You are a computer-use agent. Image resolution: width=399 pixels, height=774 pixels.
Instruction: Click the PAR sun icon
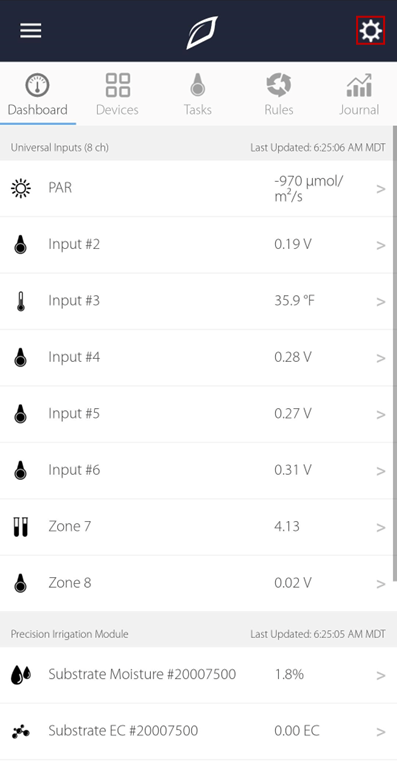click(x=20, y=189)
